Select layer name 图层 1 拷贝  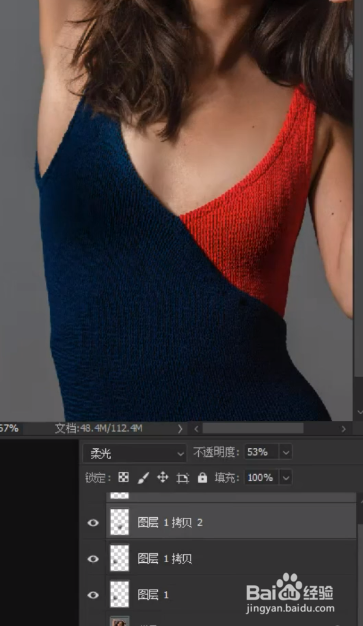(x=165, y=559)
